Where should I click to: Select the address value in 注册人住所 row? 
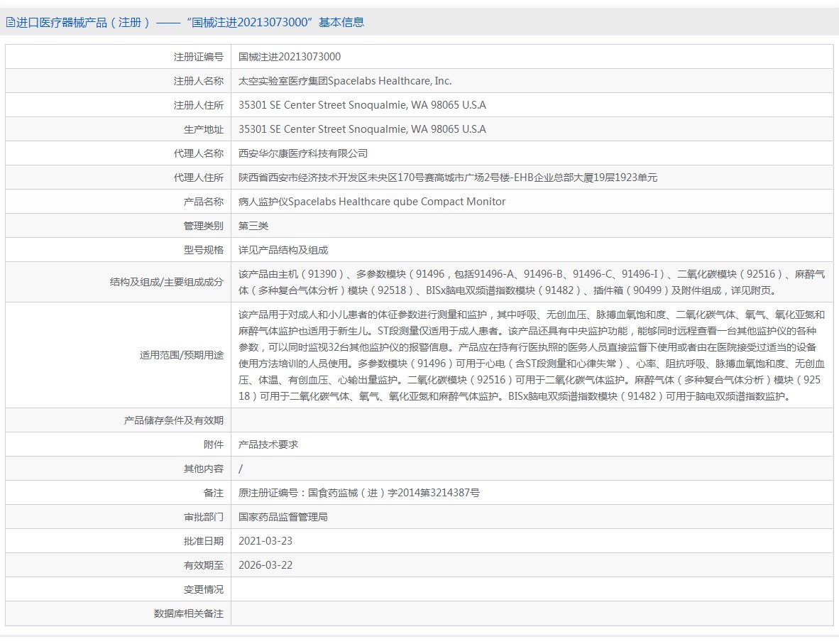coord(362,105)
